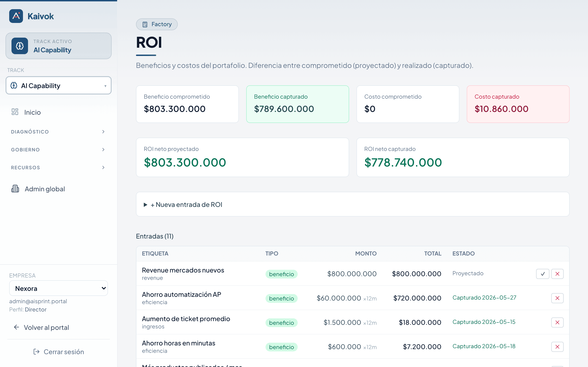Click the Beneficio capturado green card

297,104
